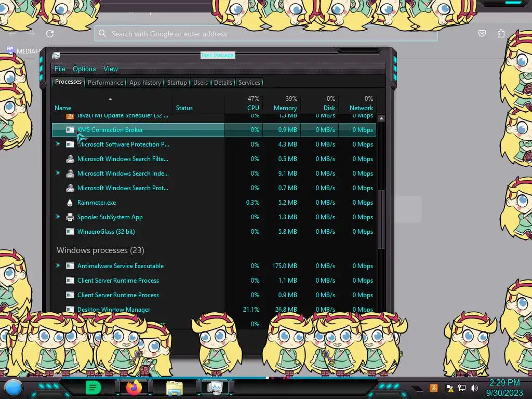Switch to the Services tab
Viewport: 532px width, 399px height.
click(x=249, y=83)
